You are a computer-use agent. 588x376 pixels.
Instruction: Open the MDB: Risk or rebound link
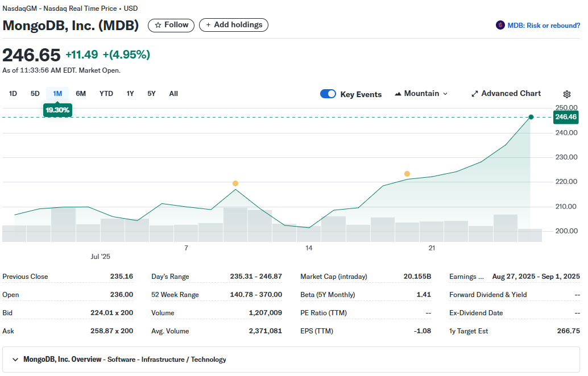click(544, 26)
